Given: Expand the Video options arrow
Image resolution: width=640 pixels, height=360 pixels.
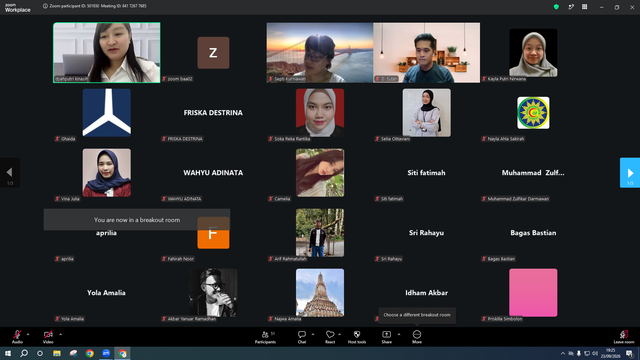Looking at the screenshot, I should pyautogui.click(x=60, y=334).
